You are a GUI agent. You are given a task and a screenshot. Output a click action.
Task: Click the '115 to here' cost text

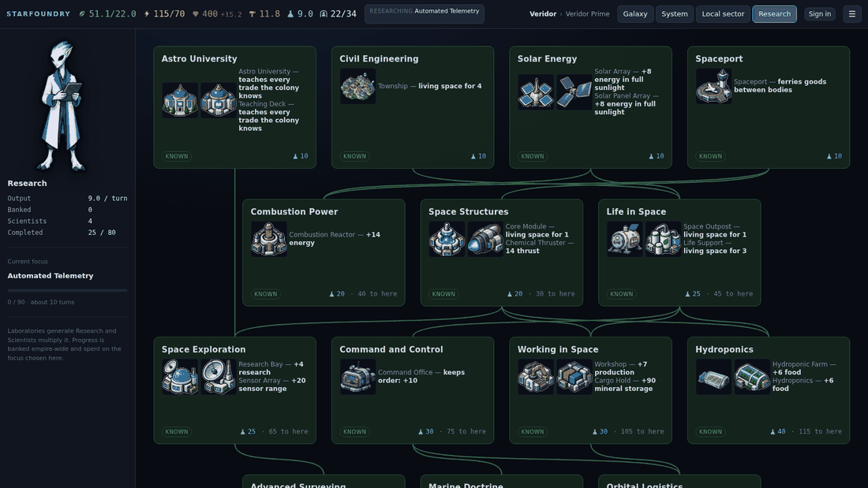pos(820,431)
